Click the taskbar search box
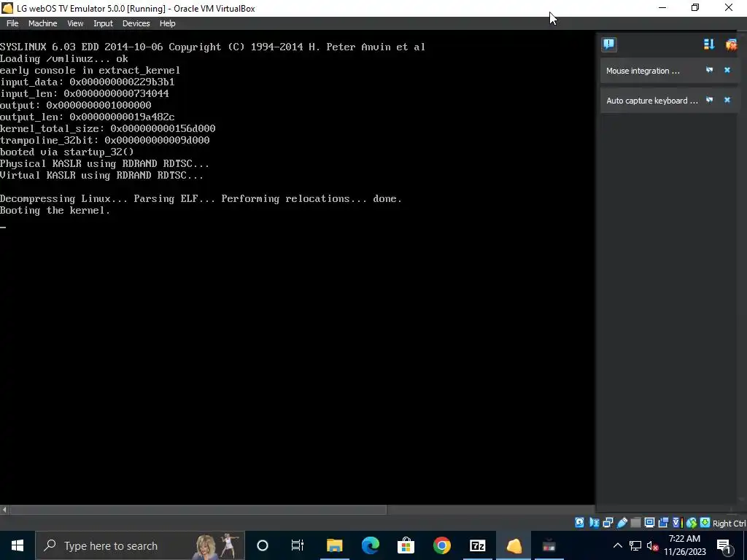 tap(140, 545)
